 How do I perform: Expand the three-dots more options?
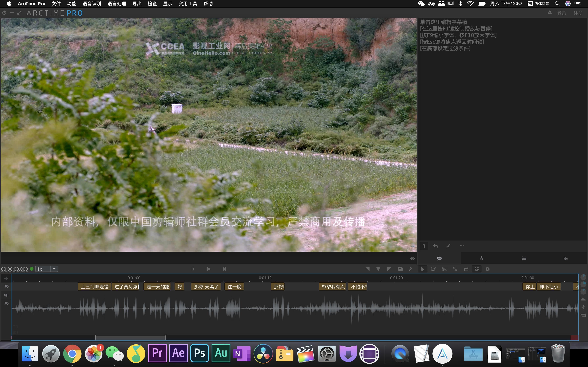pos(462,246)
